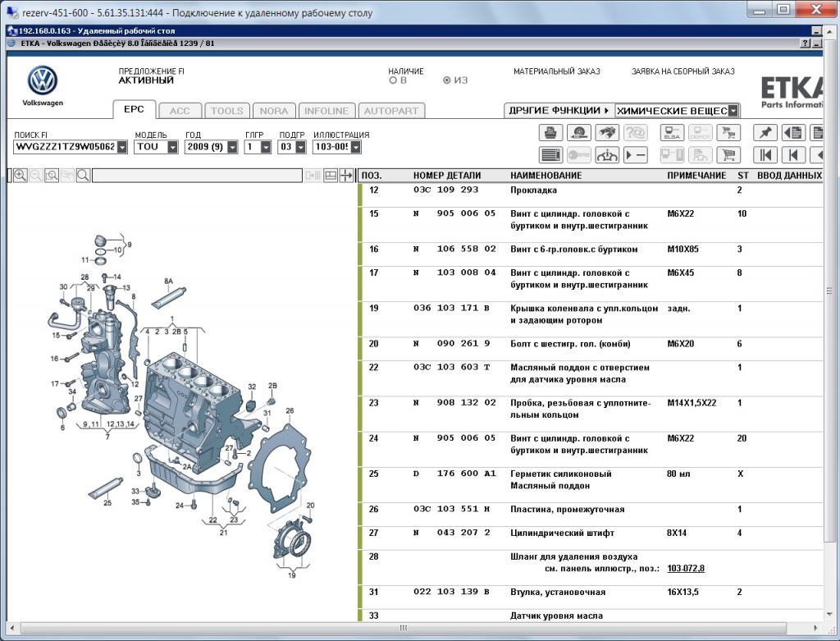Click the horizontal scrollbar thumb at bottom
This screenshot has height=641, width=840.
[404, 628]
